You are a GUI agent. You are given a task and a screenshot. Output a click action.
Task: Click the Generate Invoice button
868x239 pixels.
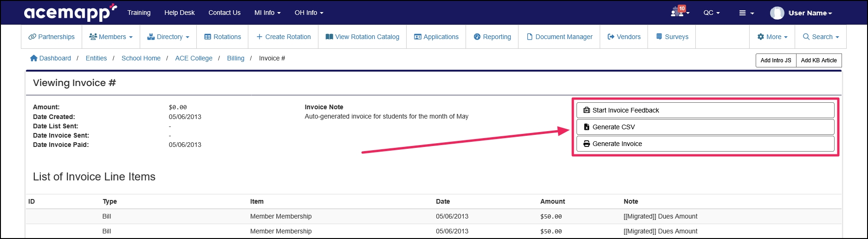705,144
